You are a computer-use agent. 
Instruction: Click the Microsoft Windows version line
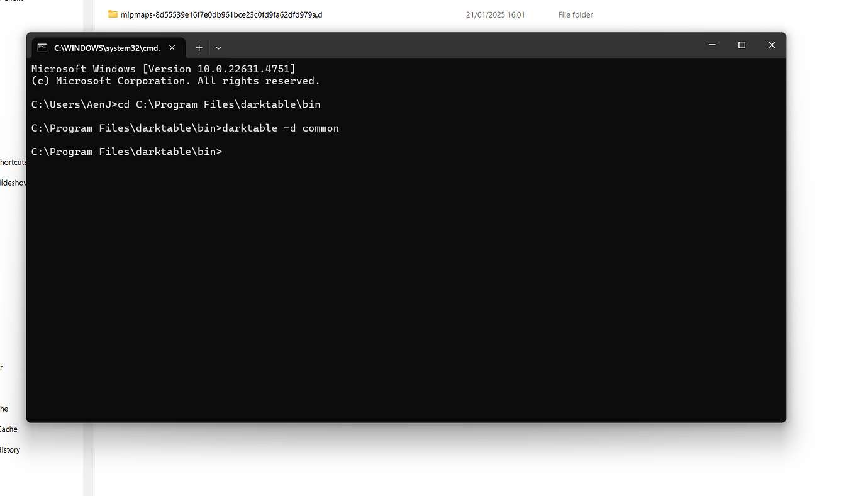tap(163, 69)
